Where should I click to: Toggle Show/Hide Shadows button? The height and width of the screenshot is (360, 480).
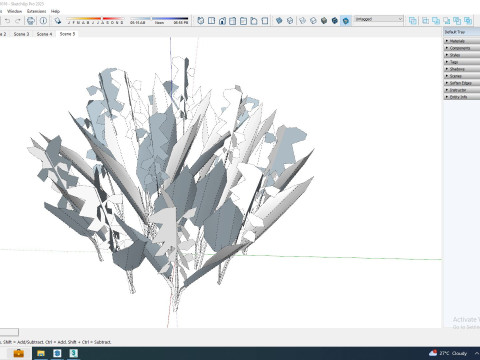(58, 21)
